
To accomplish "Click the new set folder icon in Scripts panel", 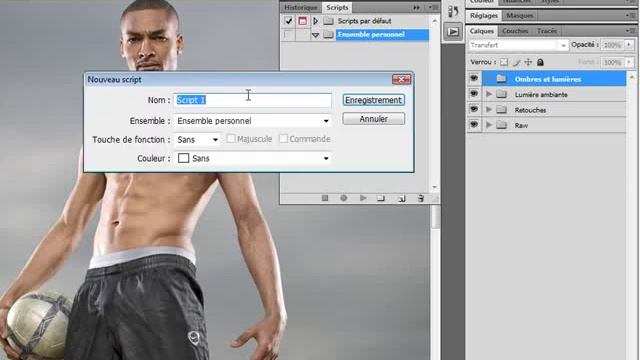I will tap(381, 198).
